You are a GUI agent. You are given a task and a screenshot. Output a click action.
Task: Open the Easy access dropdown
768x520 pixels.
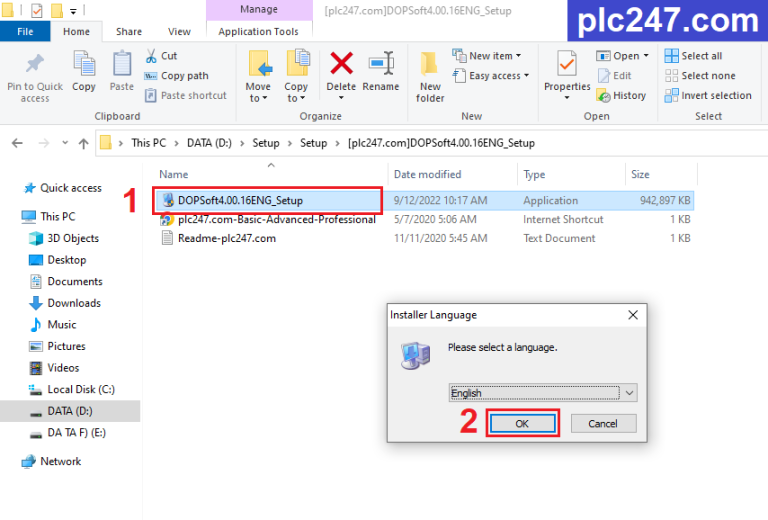(491, 76)
